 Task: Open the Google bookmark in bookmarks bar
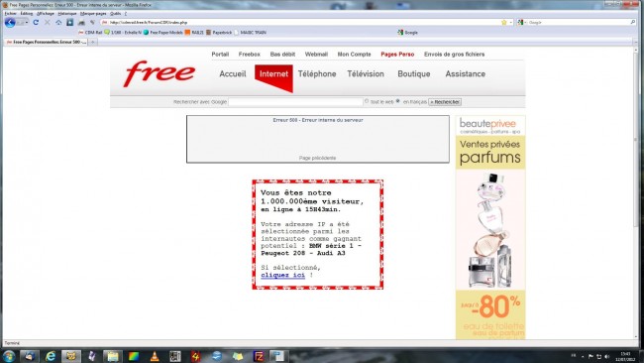pos(407,33)
